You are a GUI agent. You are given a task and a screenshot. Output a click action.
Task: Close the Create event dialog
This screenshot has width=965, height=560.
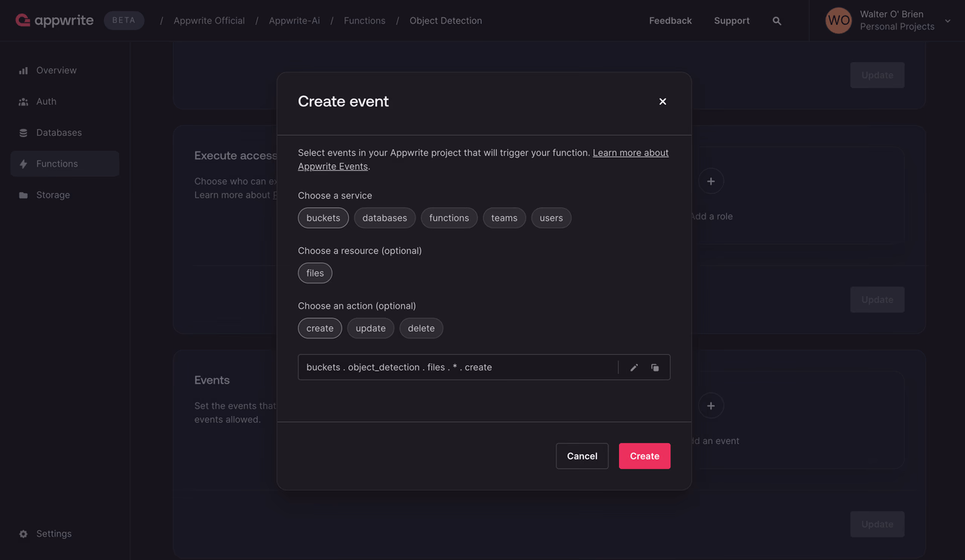[663, 102]
